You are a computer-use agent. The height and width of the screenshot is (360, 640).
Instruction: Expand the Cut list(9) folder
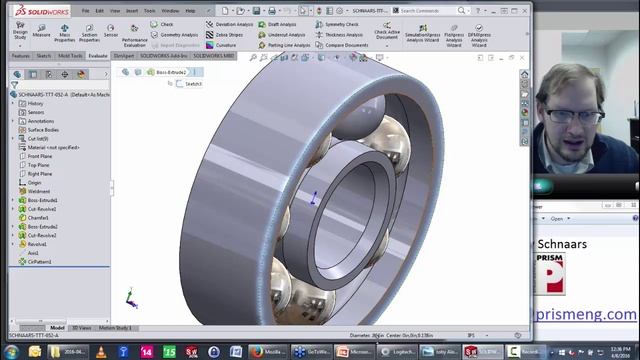click(13, 139)
